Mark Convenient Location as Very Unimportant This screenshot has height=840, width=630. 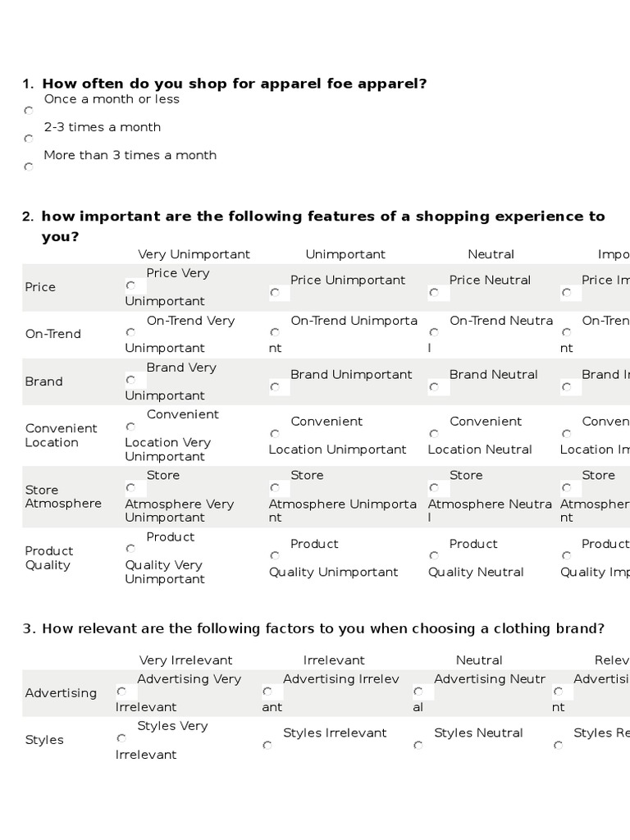[130, 427]
